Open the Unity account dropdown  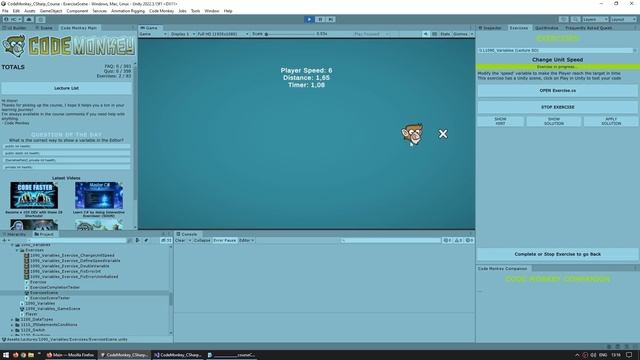click(x=12, y=19)
